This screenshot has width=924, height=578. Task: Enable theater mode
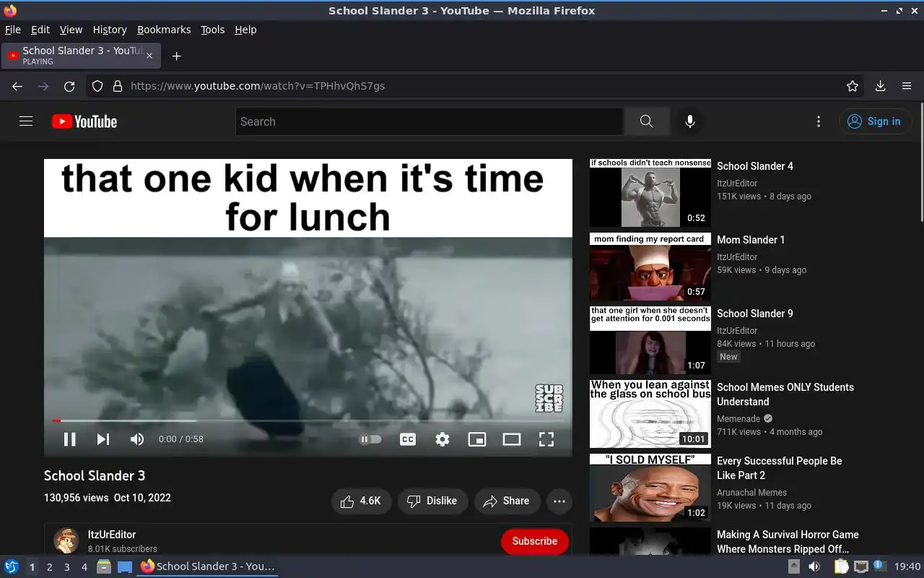click(x=512, y=439)
